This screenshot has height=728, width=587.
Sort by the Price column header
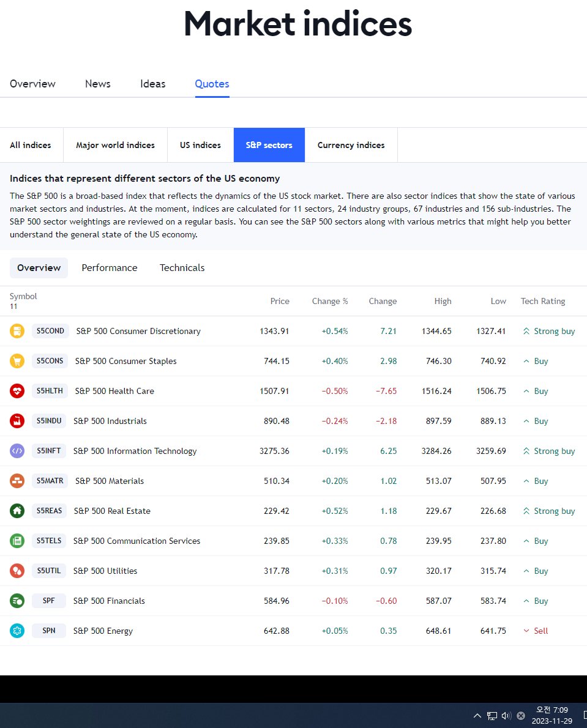tap(280, 302)
